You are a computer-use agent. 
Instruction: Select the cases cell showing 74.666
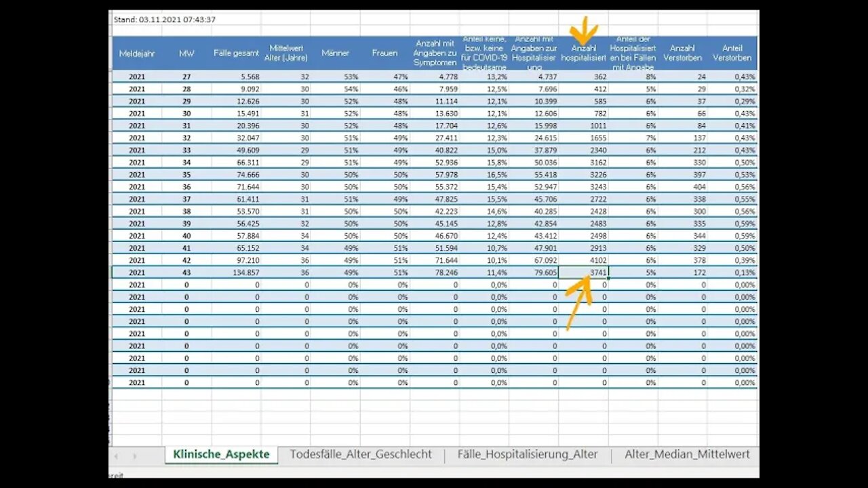[236, 175]
